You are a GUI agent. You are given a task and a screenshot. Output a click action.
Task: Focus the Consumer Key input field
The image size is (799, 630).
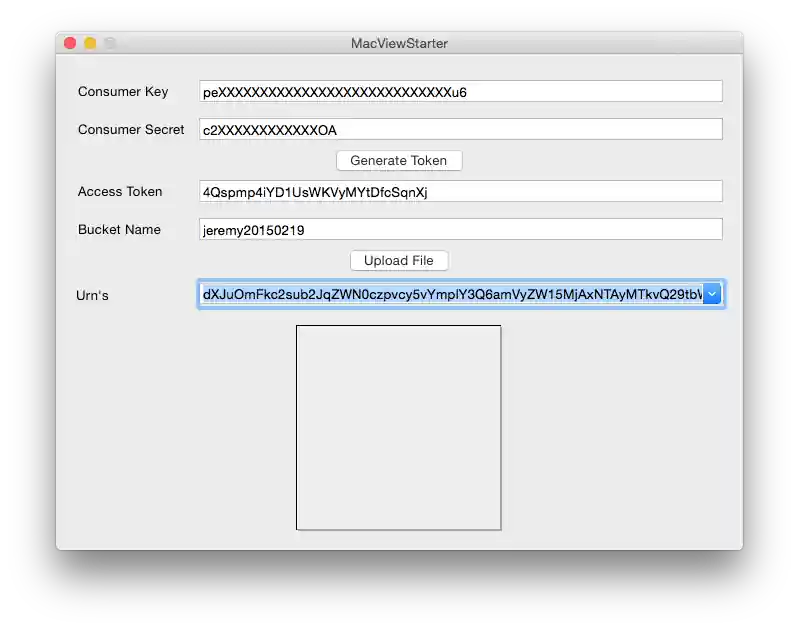pos(460,92)
